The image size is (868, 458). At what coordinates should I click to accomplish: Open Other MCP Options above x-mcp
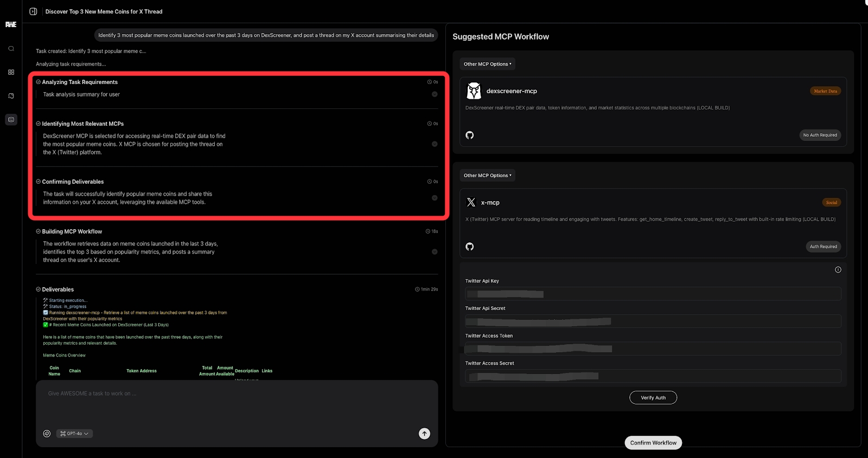[x=487, y=176]
